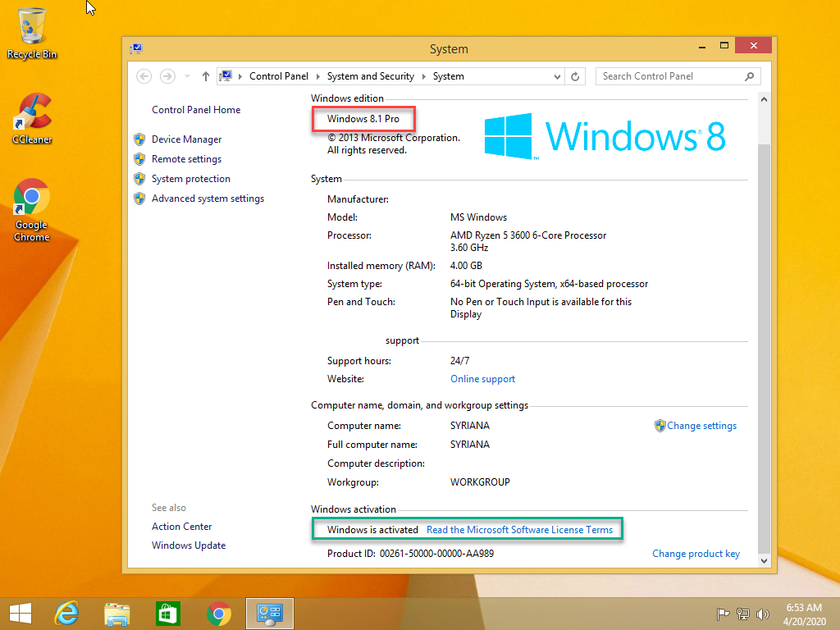The width and height of the screenshot is (840, 630).
Task: Go up one level in Control Panel
Action: pyautogui.click(x=206, y=76)
